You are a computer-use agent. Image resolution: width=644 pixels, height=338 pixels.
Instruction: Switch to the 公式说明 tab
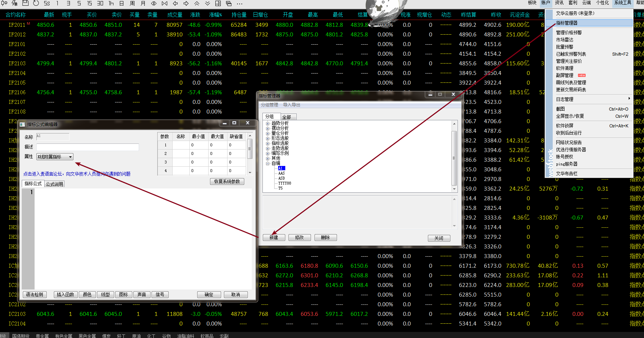[55, 184]
